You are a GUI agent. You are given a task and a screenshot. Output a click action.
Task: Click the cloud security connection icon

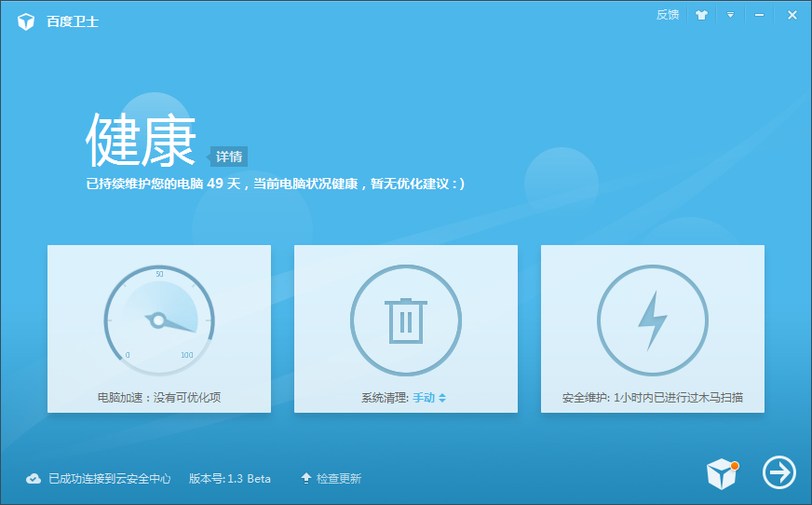34,478
